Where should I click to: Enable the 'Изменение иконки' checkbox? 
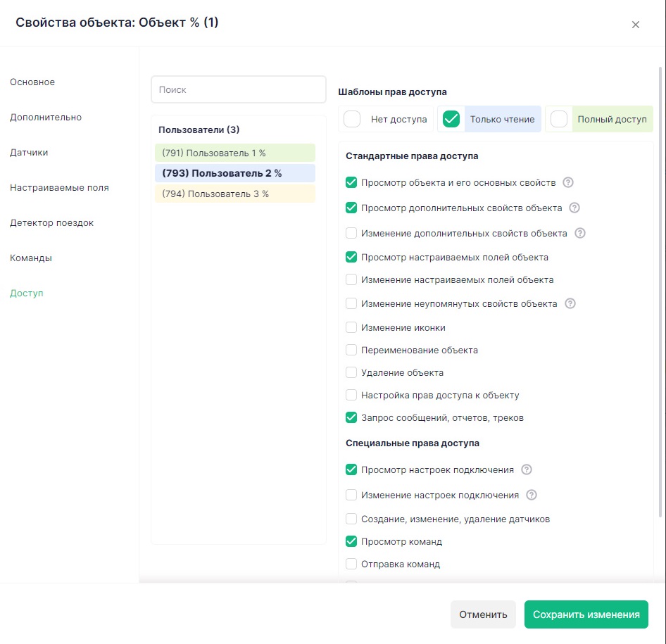[x=351, y=327]
